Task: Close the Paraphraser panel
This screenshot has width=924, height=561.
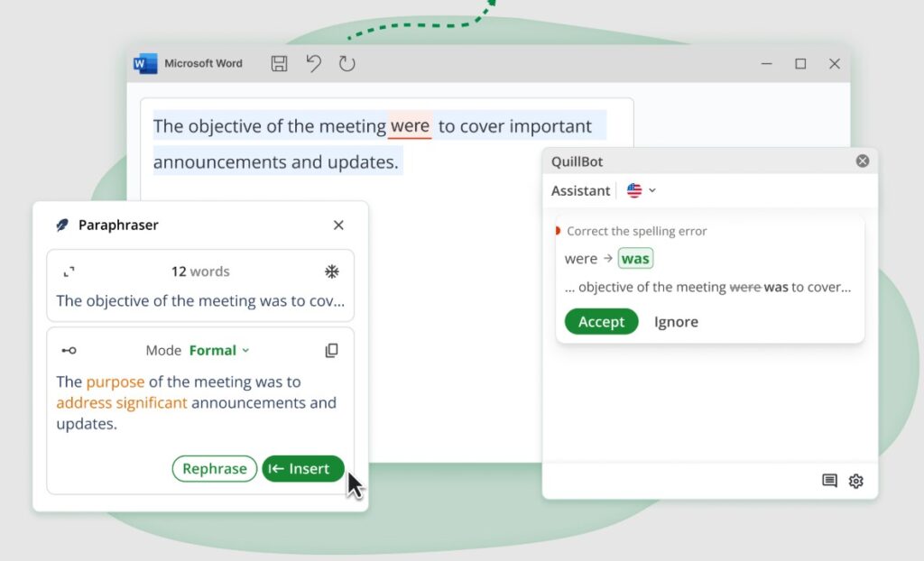Action: click(338, 225)
